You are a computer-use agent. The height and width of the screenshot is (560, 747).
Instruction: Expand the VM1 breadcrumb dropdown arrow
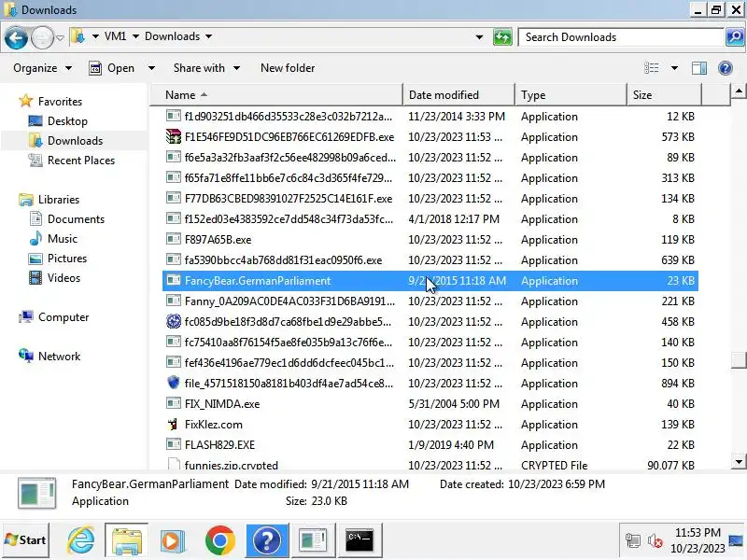pos(135,36)
